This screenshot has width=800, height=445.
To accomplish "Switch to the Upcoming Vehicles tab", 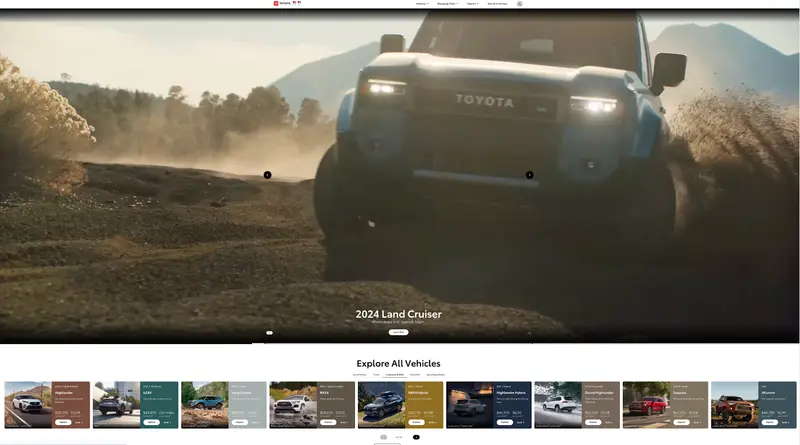I will point(436,375).
